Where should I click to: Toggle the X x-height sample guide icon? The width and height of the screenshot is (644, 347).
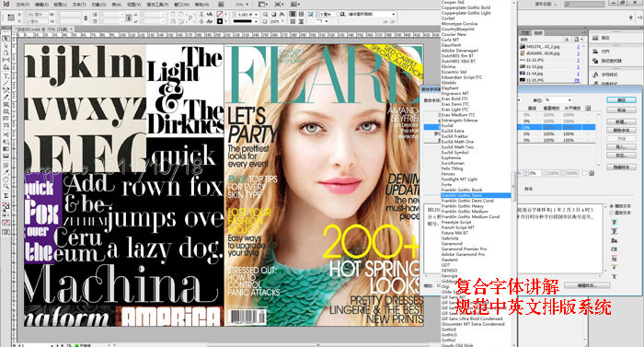tap(614, 276)
